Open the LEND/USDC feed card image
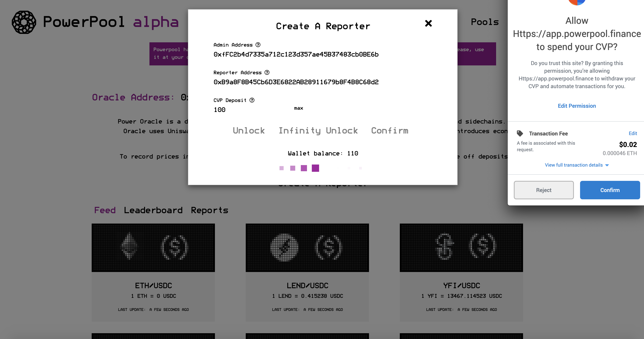Viewport: 644px width, 339px height. [x=307, y=248]
